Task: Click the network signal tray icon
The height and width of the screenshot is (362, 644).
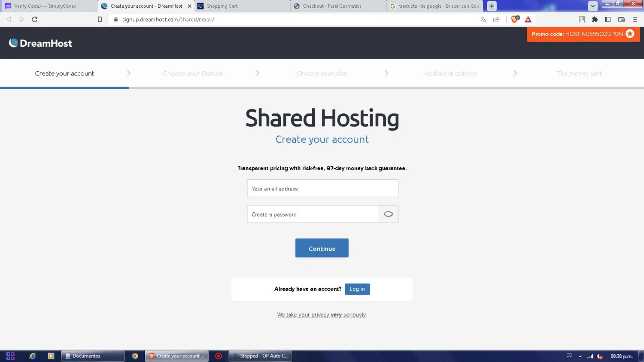Action: [x=590, y=356]
